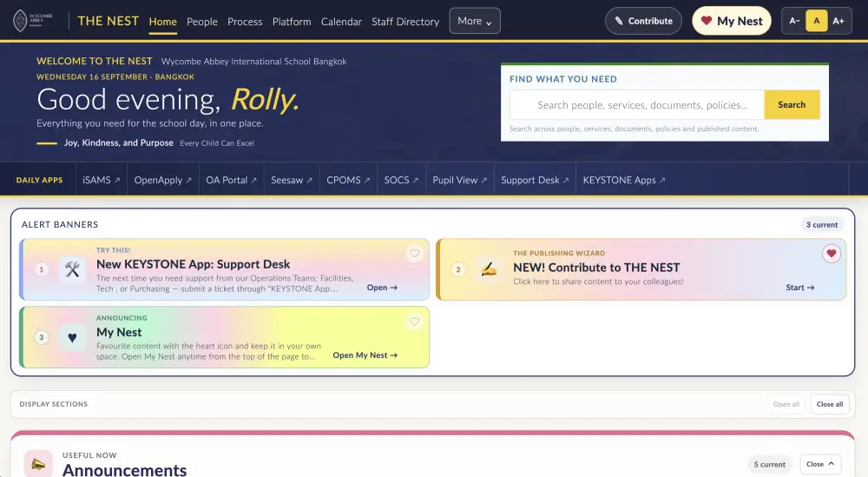Launch OpenApply daily app
This screenshot has width=868, height=477.
[163, 180]
